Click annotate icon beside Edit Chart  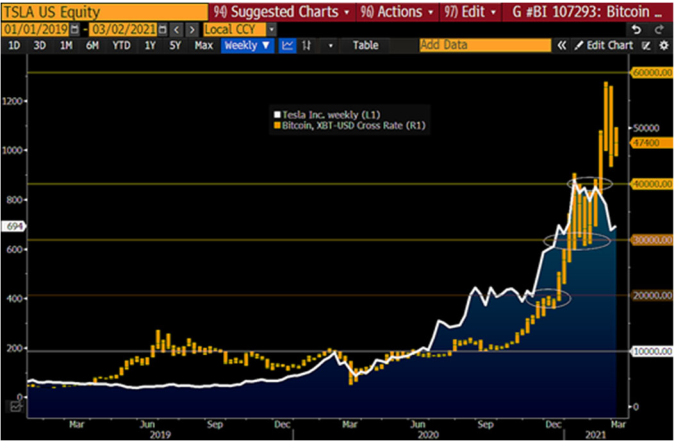(645, 46)
